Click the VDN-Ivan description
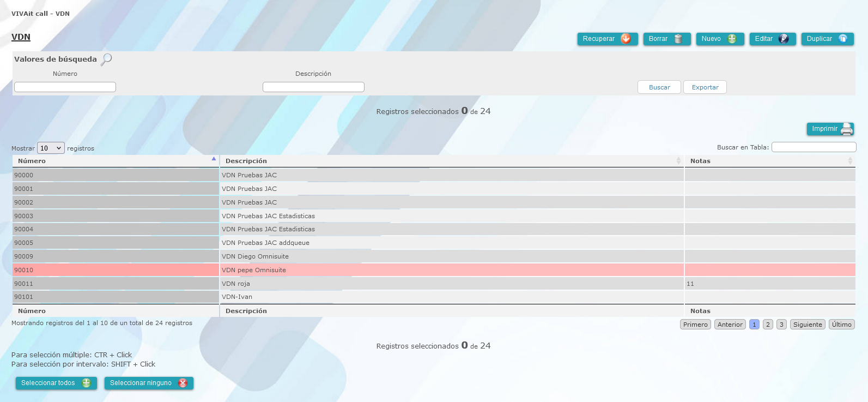This screenshot has height=402, width=868. [x=237, y=297]
